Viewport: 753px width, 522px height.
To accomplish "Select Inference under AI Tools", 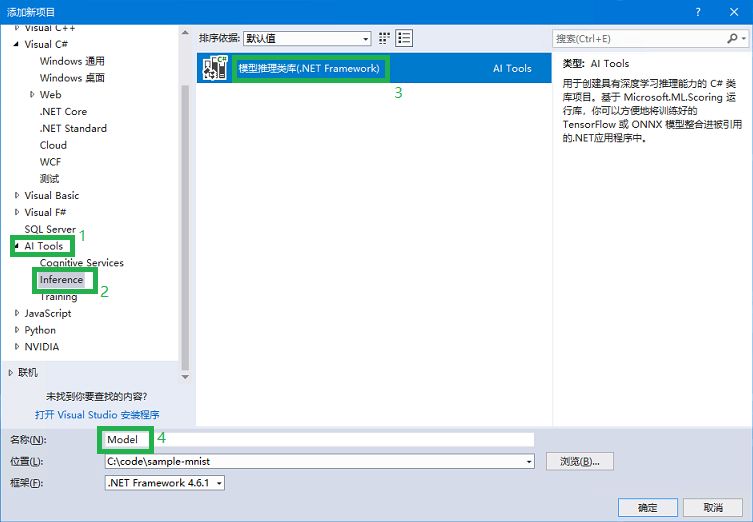I will click(x=61, y=279).
